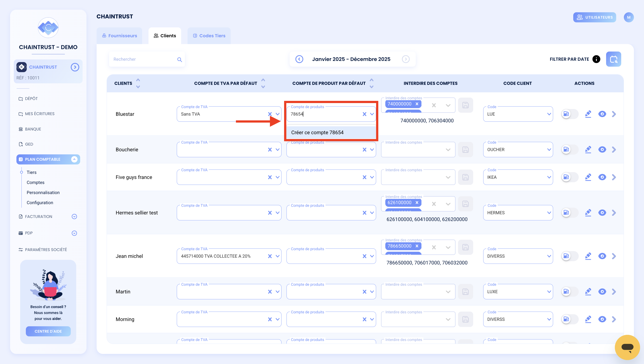The image size is (644, 364).
Task: Go to previous fiscal period arrow
Action: [299, 59]
